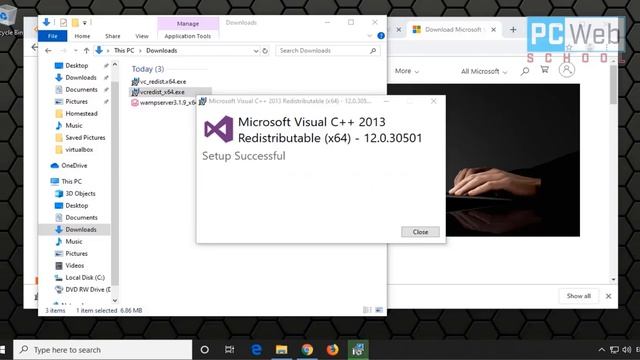Close the Visual C++ 2013 setup dialog
The image size is (640, 360).
click(x=420, y=232)
